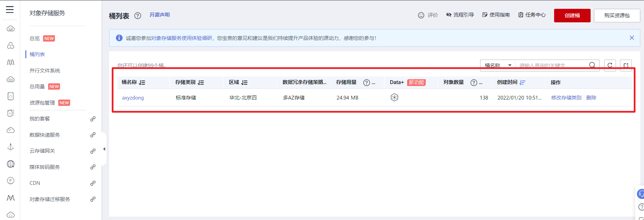Click the export list icon
Screen dimensions: 644x220
pos(626,65)
